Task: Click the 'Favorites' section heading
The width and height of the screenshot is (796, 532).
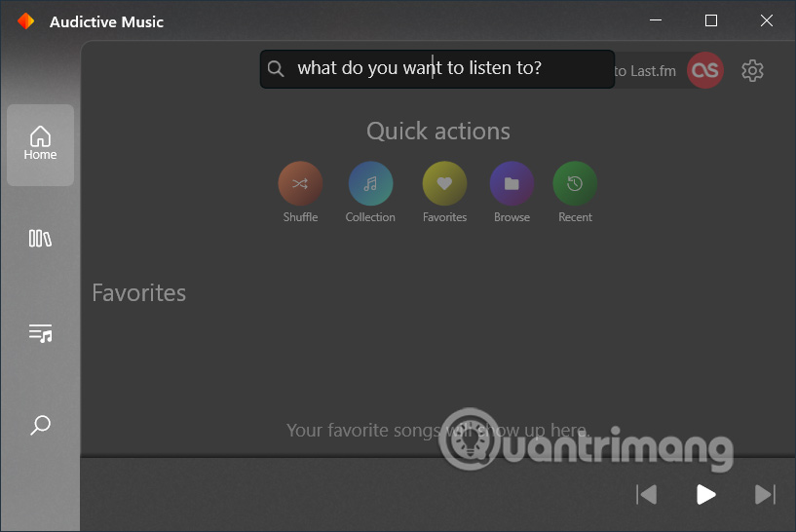Action: pos(139,293)
